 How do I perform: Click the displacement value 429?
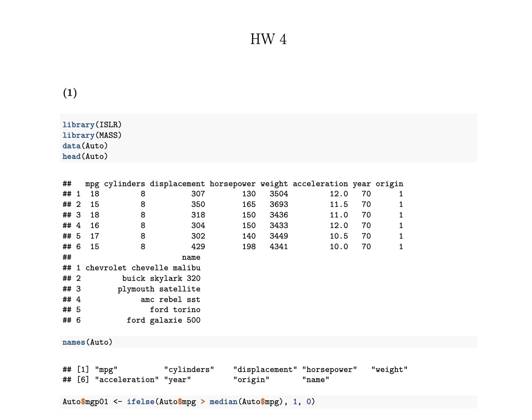(198, 247)
